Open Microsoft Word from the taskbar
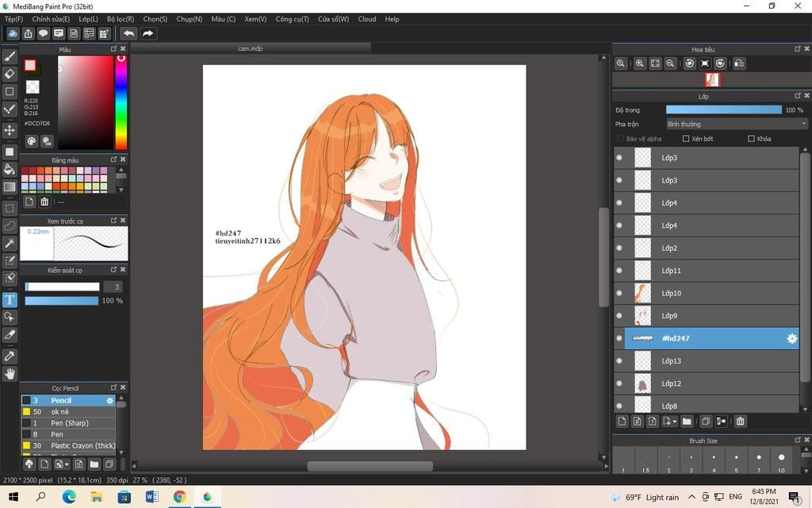The width and height of the screenshot is (812, 508). (x=151, y=497)
